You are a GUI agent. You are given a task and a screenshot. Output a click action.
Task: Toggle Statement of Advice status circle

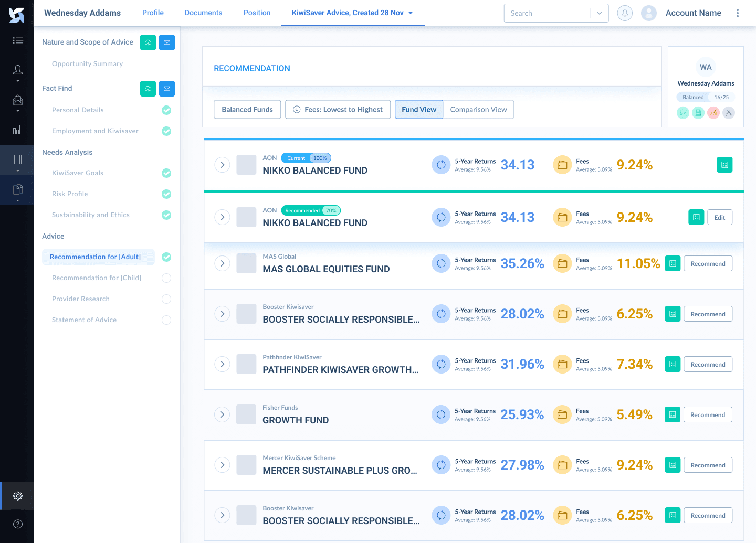pos(166,320)
